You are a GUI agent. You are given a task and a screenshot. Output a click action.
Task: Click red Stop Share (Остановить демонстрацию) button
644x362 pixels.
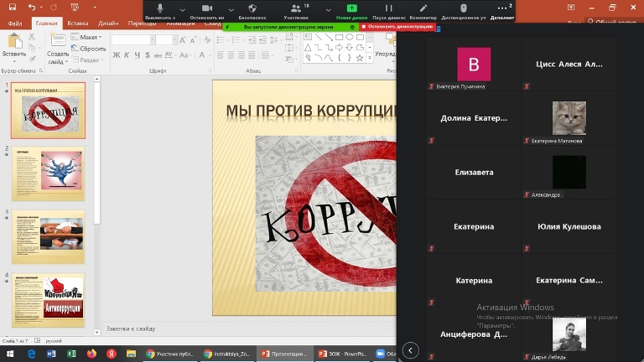click(x=399, y=27)
